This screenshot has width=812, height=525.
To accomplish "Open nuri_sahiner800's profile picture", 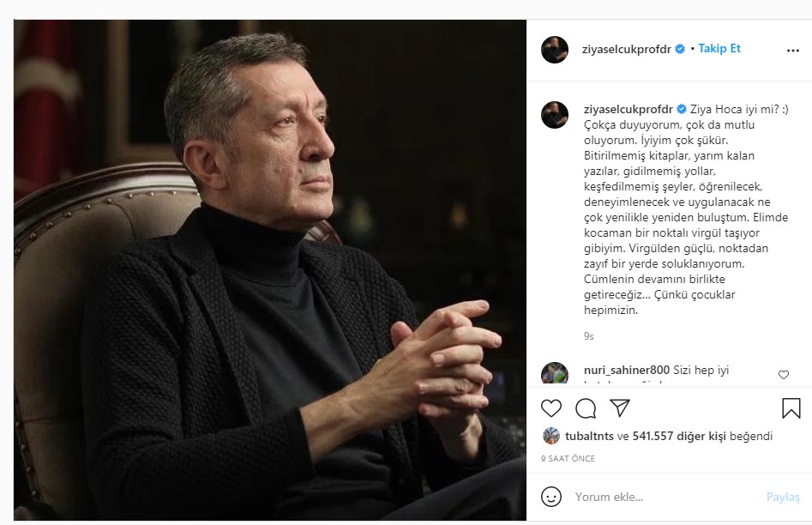I will coord(555,374).
